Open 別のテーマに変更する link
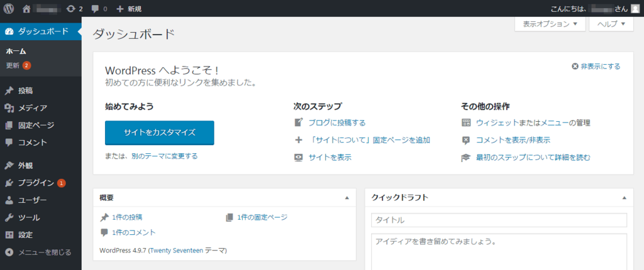Viewport: 644px width, 270px height. click(x=164, y=156)
